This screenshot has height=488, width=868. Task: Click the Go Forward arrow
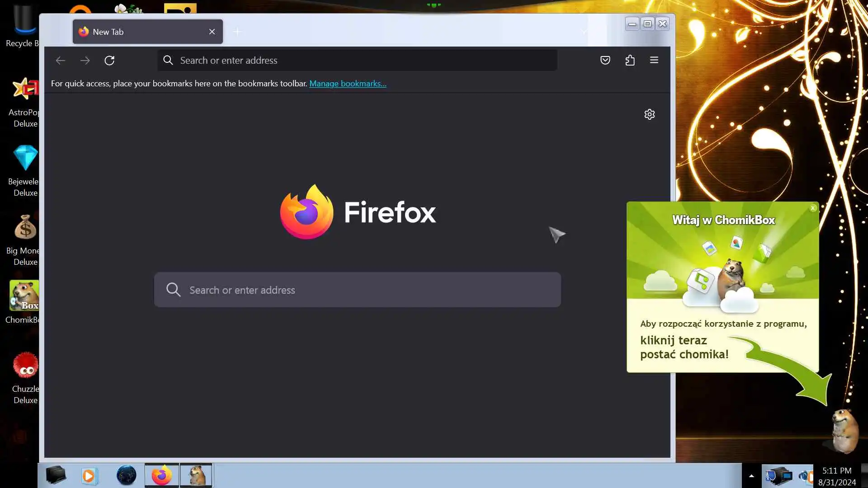pos(85,60)
